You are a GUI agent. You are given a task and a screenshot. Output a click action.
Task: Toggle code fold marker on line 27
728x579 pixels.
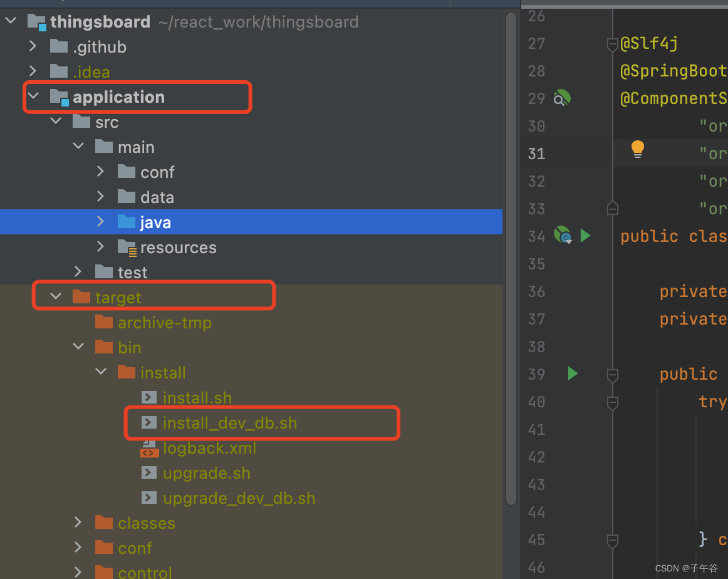pyautogui.click(x=612, y=45)
